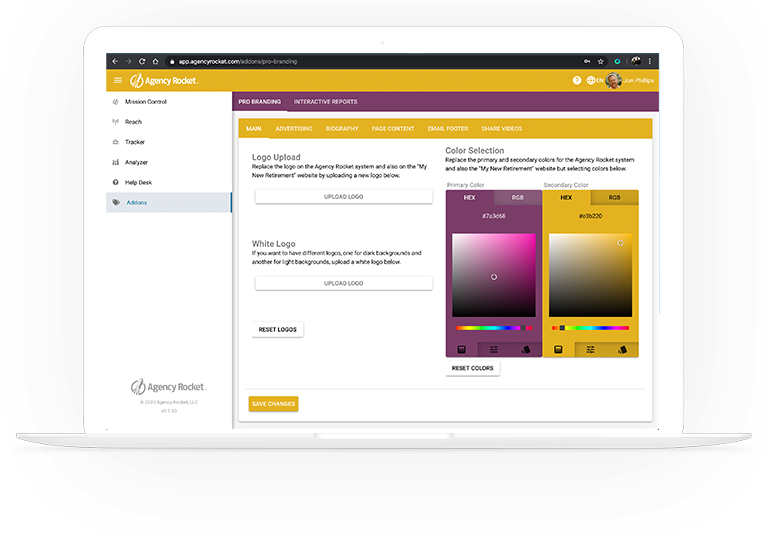Click the browser address bar URL
The height and width of the screenshot is (534, 767).
238,62
